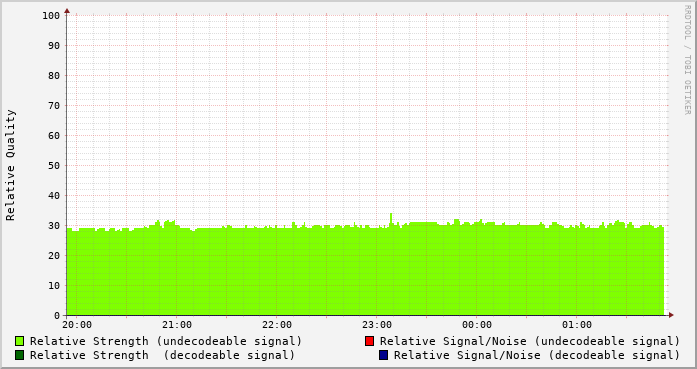Screen dimensions: 697x369
Task: Click the red undecodeable Signal/Noise legend swatch
Action: tap(369, 341)
